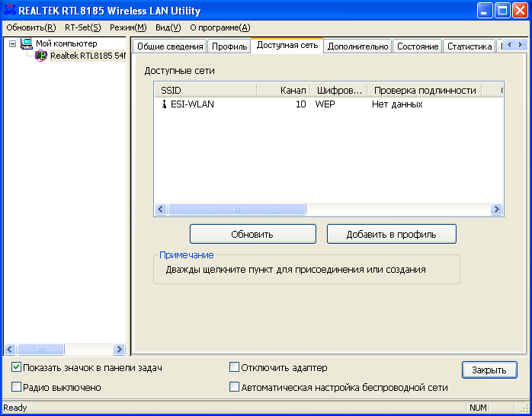Check Отключить адаптер checkbox
The width and height of the screenshot is (532, 416).
[234, 367]
